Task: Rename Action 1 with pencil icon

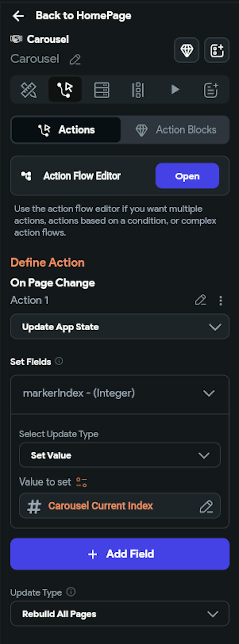Action: point(201,300)
